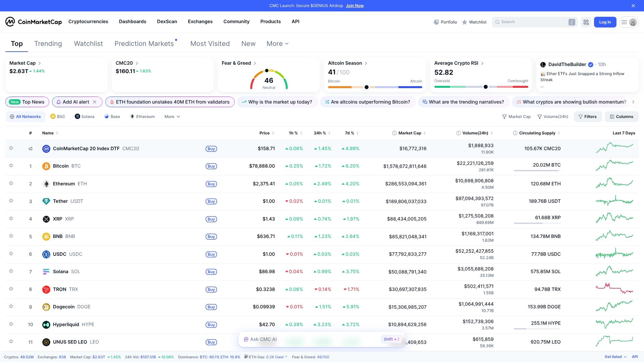Click the Solana coin logo
The image size is (644, 362).
click(x=46, y=272)
